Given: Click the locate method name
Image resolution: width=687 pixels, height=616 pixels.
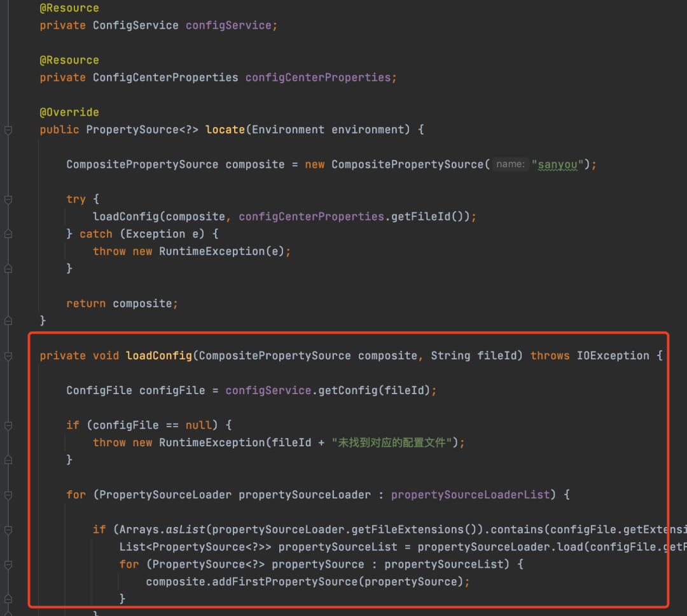Looking at the screenshot, I should [x=225, y=130].
